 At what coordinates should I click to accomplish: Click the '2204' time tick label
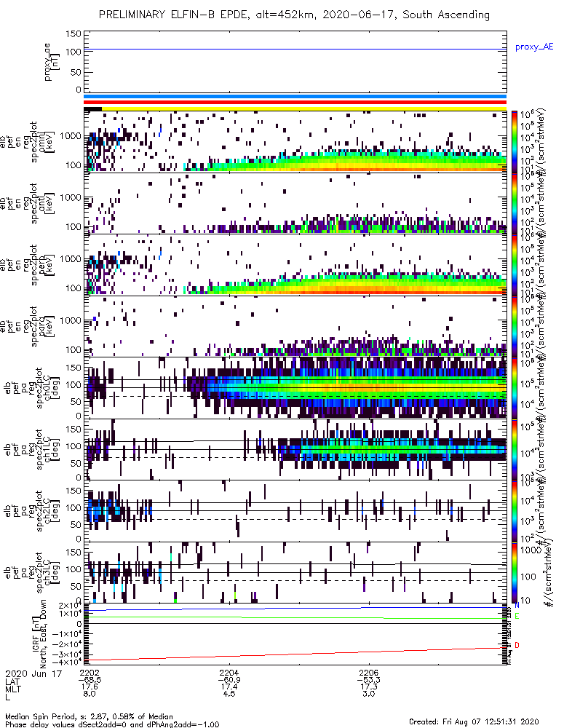[229, 673]
